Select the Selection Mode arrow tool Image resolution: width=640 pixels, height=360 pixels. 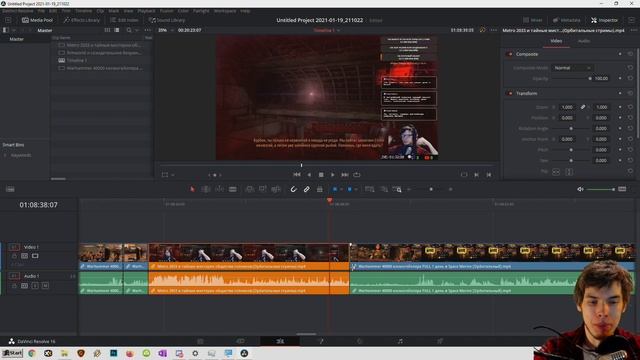pos(192,189)
